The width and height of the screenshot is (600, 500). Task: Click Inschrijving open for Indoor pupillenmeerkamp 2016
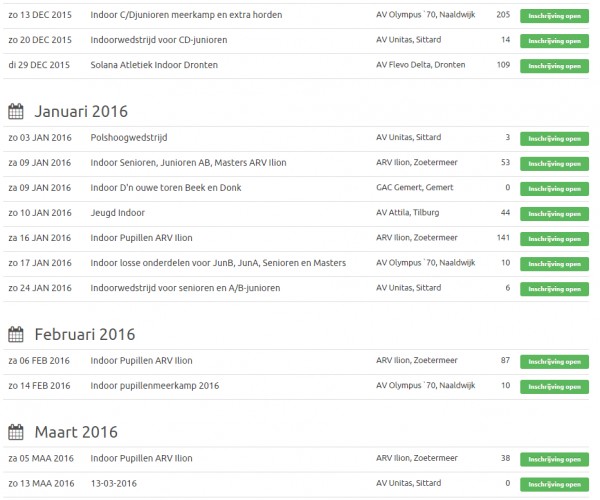[x=553, y=386]
